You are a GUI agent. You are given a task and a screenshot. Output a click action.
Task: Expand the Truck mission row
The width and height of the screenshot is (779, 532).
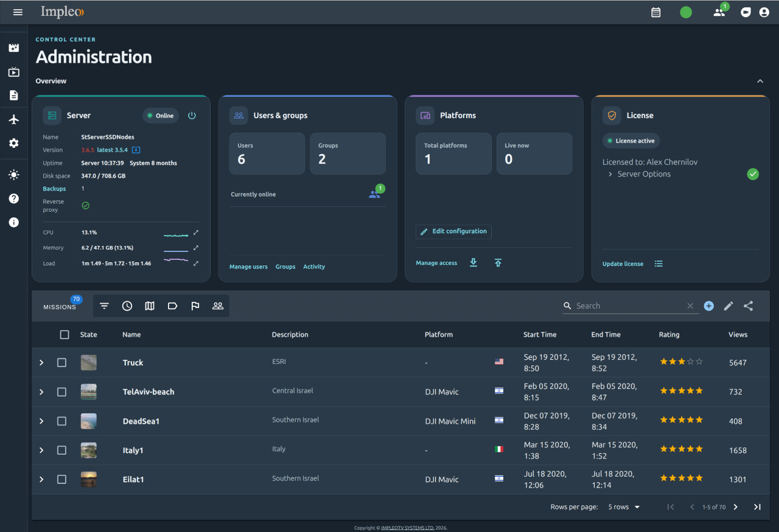click(41, 363)
